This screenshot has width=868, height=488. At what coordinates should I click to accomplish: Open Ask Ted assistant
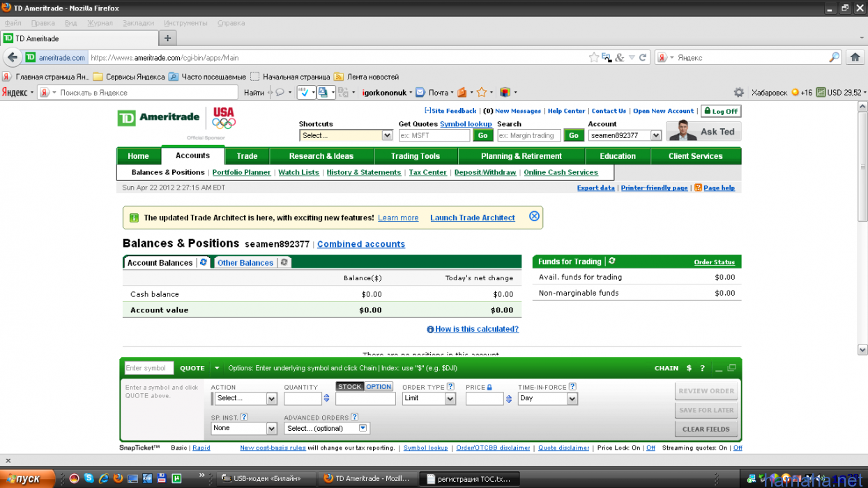(703, 131)
